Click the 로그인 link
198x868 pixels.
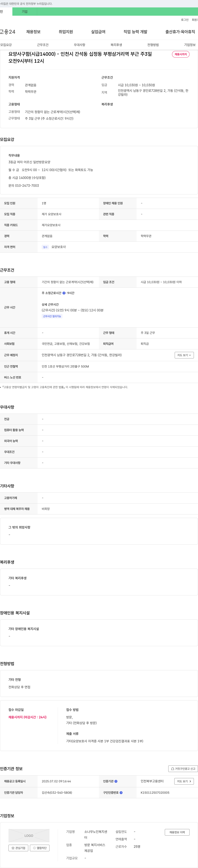point(185,20)
